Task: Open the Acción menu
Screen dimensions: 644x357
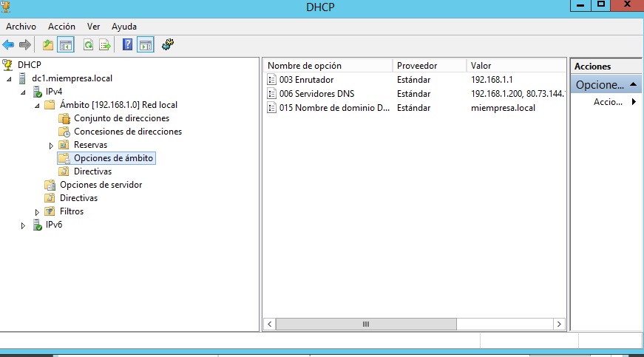Action: click(x=61, y=26)
